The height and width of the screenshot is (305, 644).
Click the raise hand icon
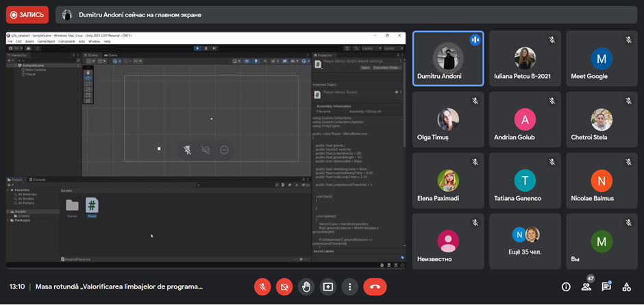306,286
